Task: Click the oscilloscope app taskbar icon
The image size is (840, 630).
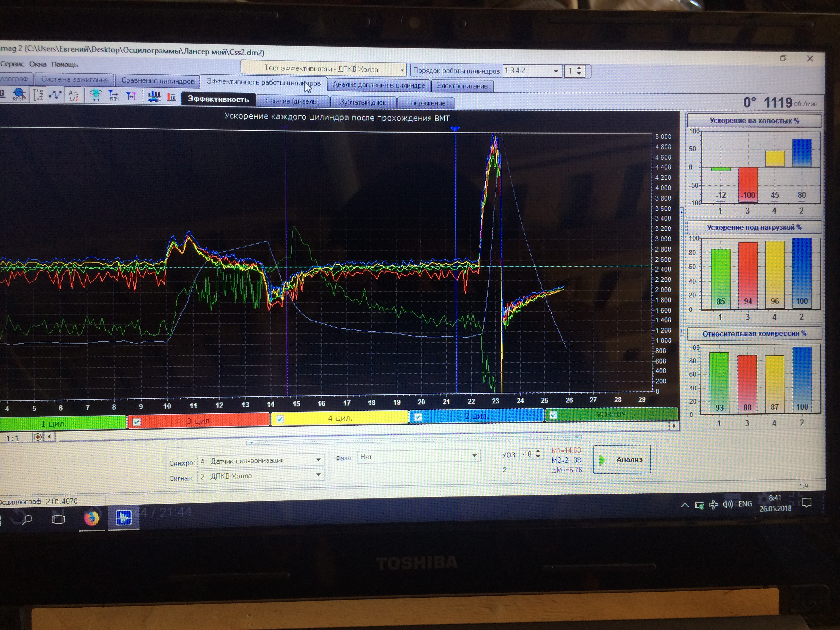Action: [x=124, y=518]
